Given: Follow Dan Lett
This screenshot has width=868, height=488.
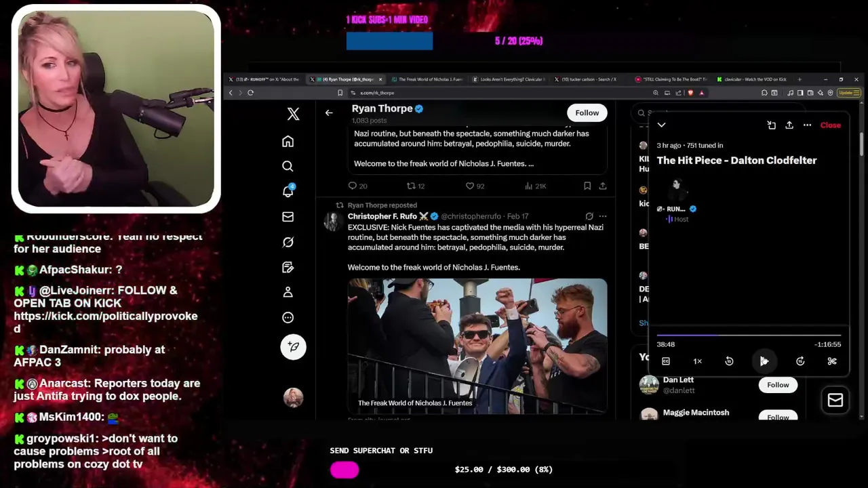Looking at the screenshot, I should pos(778,385).
